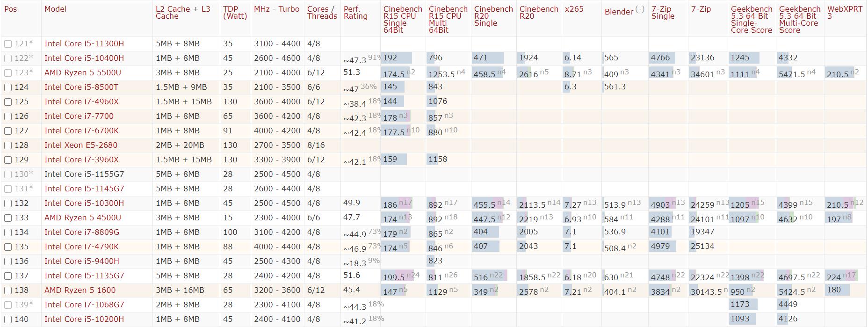
Task: Open AMD Ryzen 5 4500U link
Action: 83,218
